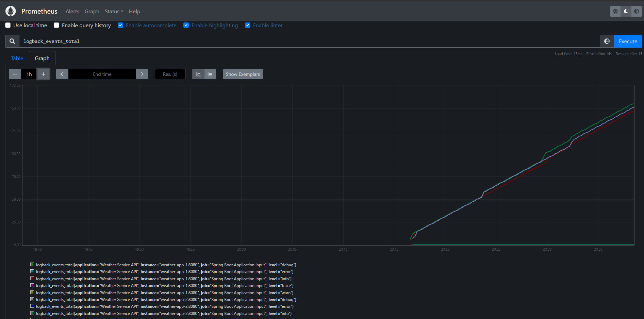Image resolution: width=644 pixels, height=319 pixels.
Task: Click swatch for weather-app-1 warn series
Action: pyautogui.click(x=32, y=292)
